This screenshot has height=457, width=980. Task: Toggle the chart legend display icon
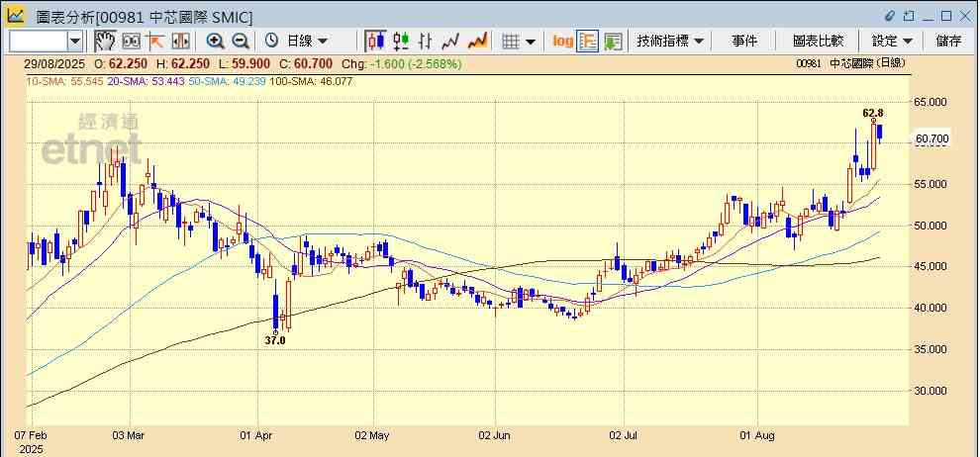click(587, 42)
